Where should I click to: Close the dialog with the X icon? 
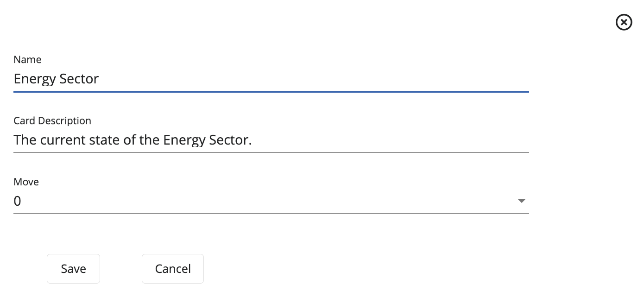(x=624, y=22)
